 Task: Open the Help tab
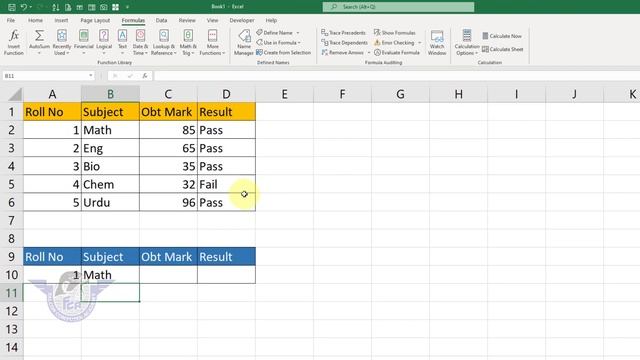click(271, 20)
